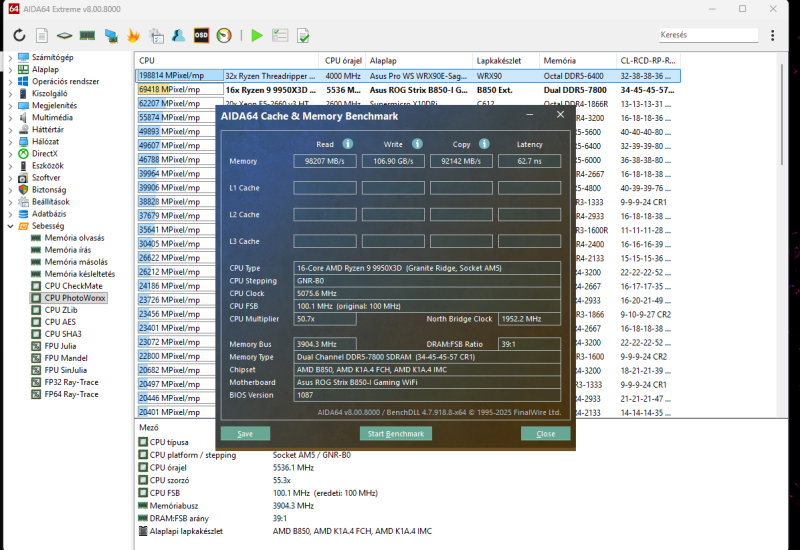Click Close button in benchmark dialog
This screenshot has height=550, width=800.
(545, 433)
